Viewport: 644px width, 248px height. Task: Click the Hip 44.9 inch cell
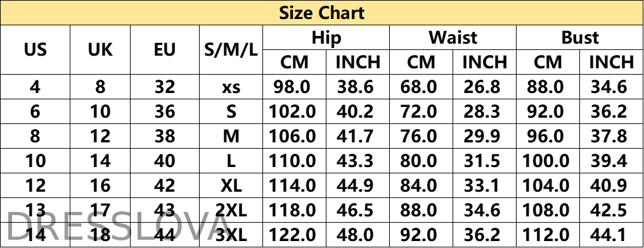pos(357,185)
